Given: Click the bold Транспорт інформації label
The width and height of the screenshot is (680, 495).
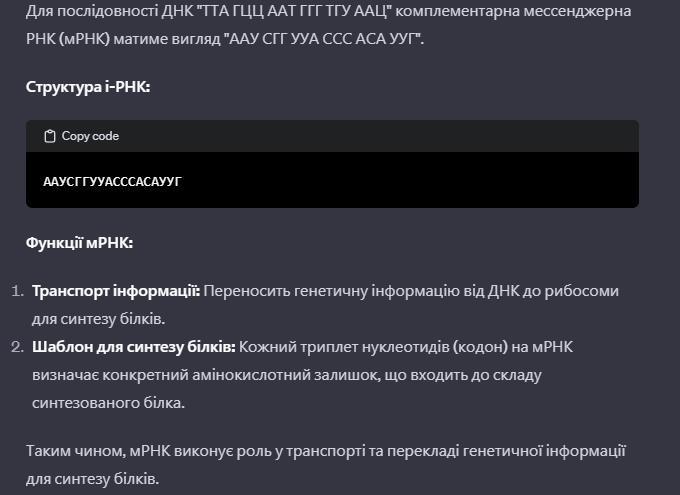Looking at the screenshot, I should pyautogui.click(x=116, y=291).
